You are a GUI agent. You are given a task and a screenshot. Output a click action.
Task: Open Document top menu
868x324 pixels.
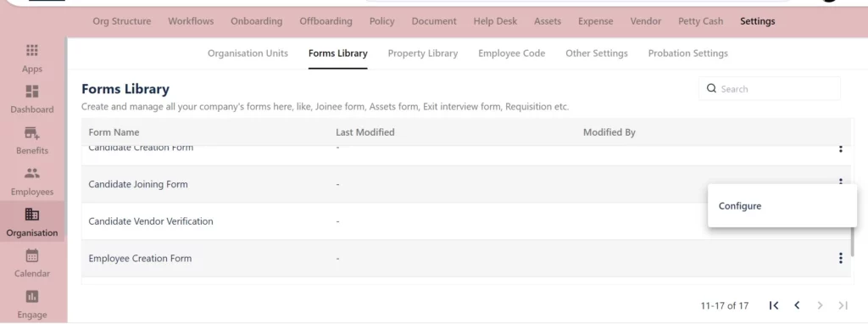(x=434, y=21)
